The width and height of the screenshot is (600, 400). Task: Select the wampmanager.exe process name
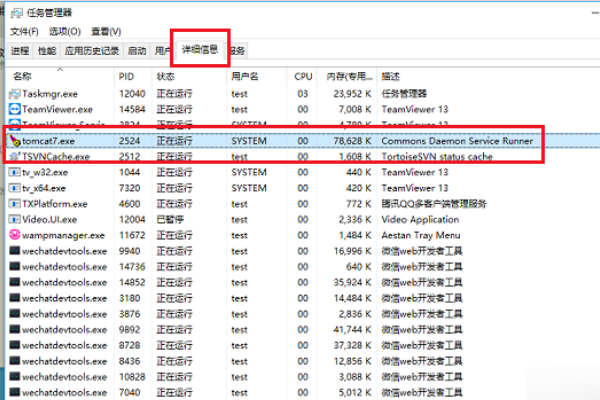(64, 235)
